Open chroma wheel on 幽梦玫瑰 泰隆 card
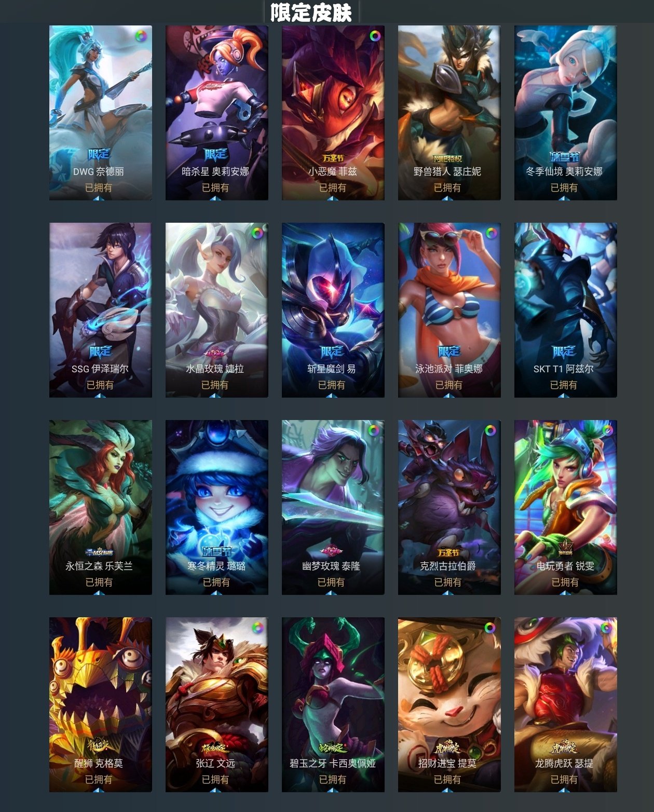The height and width of the screenshot is (812, 654). [373, 431]
